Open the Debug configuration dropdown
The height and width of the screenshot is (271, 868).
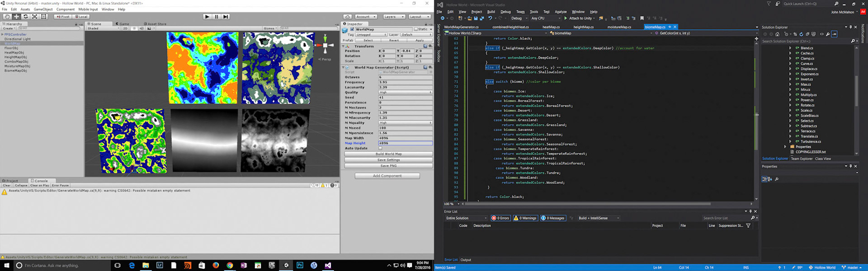(x=519, y=19)
